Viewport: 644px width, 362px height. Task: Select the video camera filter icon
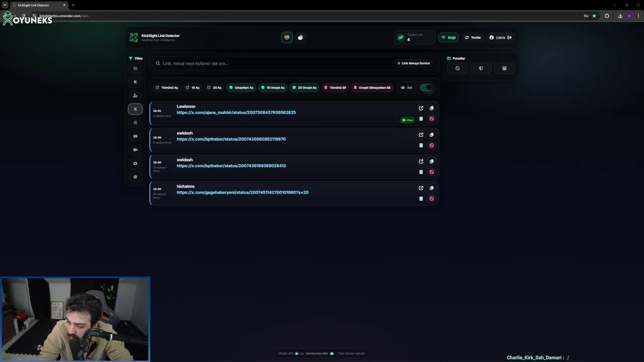click(x=135, y=150)
